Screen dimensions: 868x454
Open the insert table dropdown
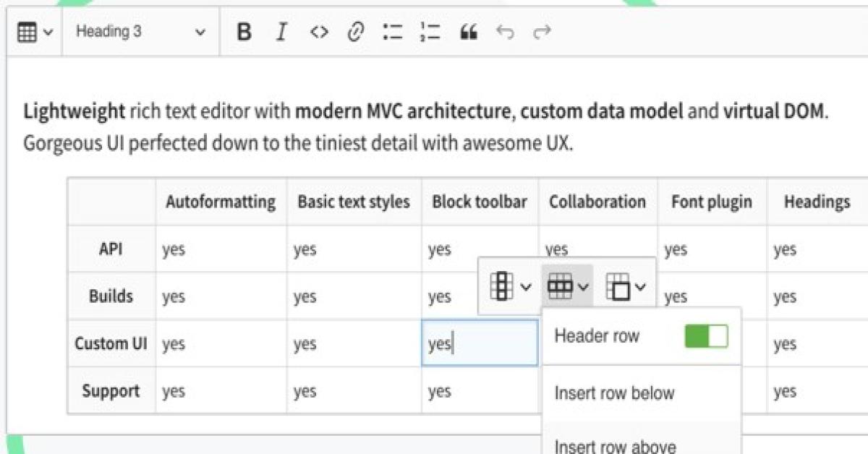tap(34, 33)
